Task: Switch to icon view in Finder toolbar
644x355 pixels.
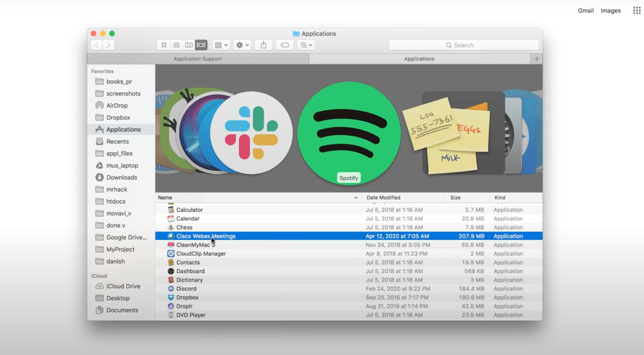Action: click(164, 45)
